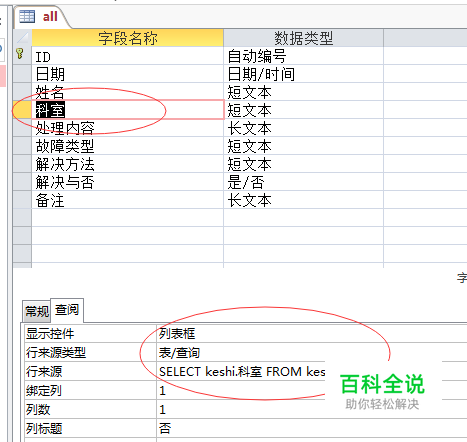The height and width of the screenshot is (442, 467).
Task: Open the 'all' table tab
Action: (x=42, y=17)
